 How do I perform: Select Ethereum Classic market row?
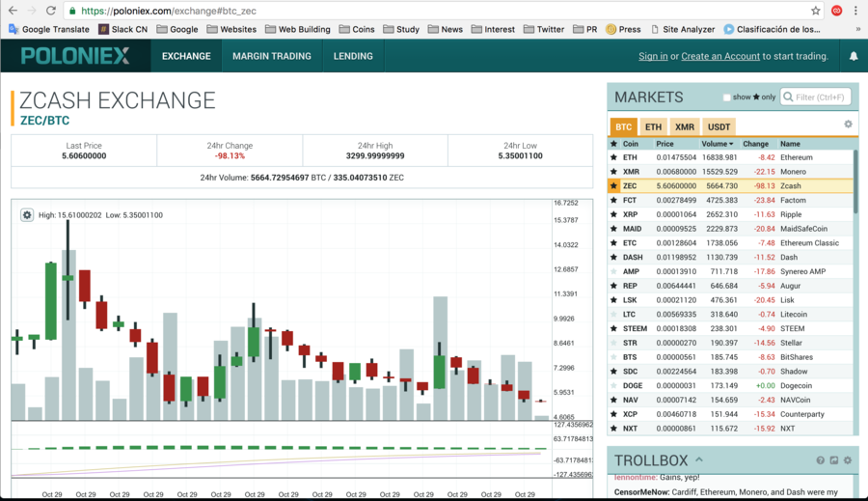tap(730, 243)
